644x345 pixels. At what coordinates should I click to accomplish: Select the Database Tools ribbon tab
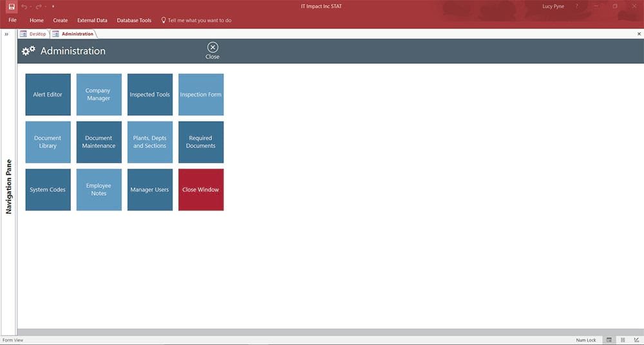pyautogui.click(x=134, y=20)
